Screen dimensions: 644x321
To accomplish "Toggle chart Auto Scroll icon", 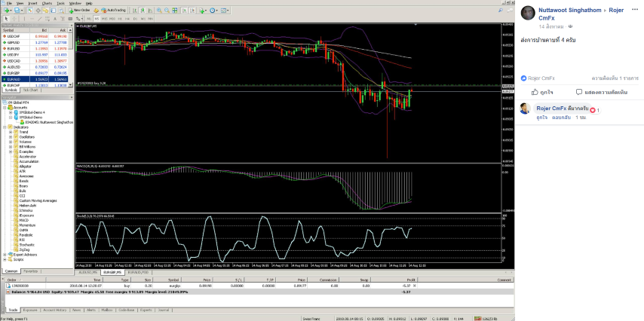I will click(185, 11).
